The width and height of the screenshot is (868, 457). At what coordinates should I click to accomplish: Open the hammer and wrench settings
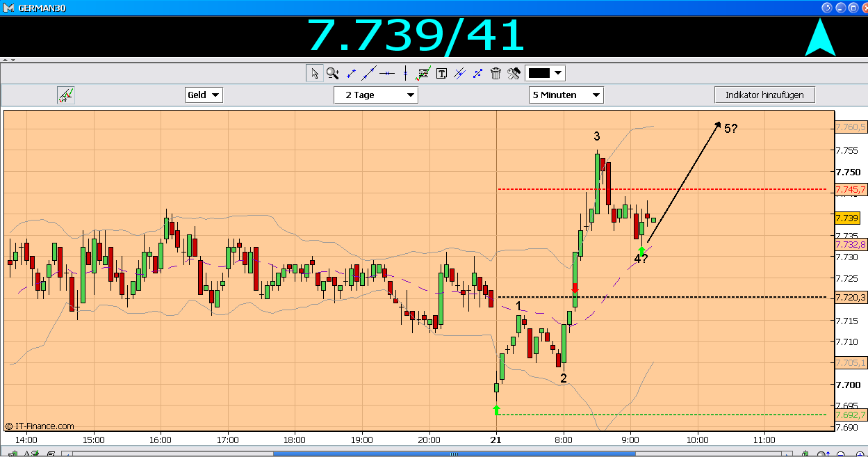pyautogui.click(x=514, y=73)
